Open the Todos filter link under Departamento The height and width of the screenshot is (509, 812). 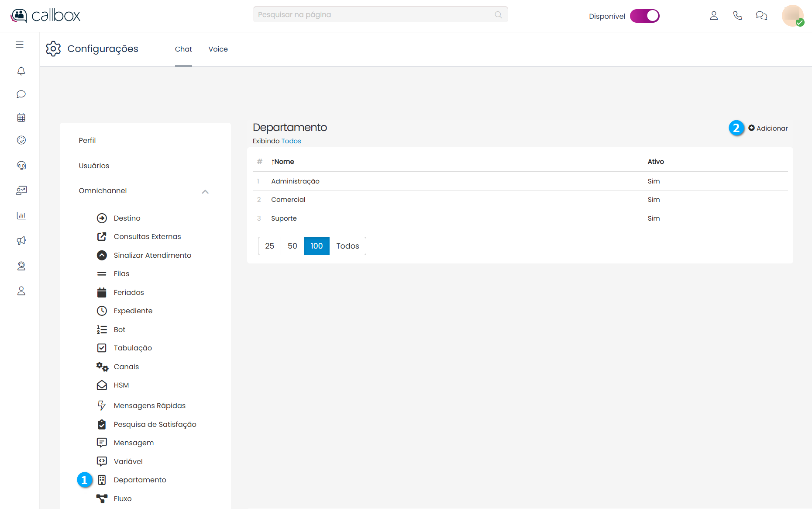click(x=291, y=141)
